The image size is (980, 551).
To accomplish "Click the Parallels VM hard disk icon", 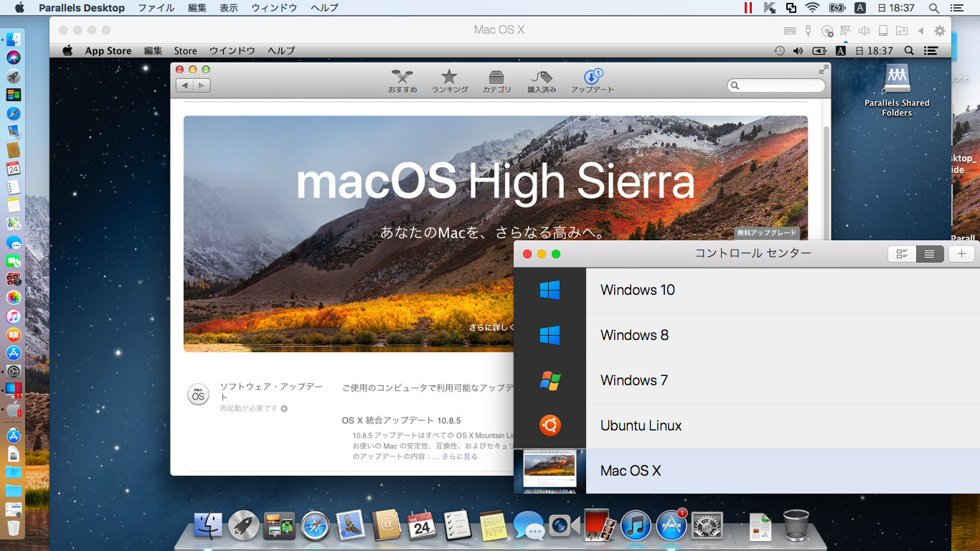I will (883, 31).
